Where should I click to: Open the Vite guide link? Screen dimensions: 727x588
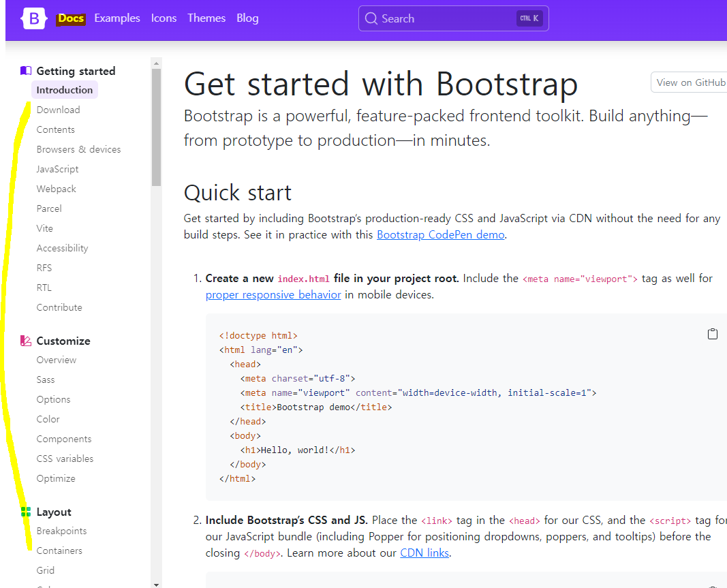point(44,229)
